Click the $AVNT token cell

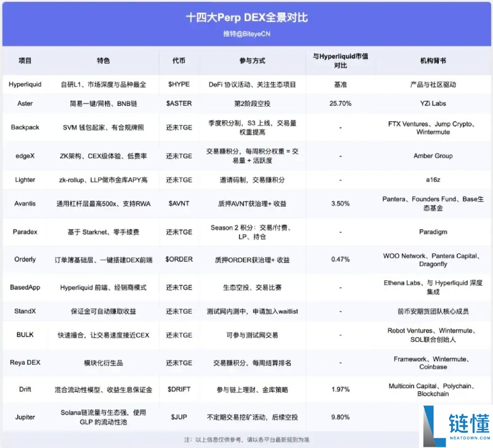(179, 203)
